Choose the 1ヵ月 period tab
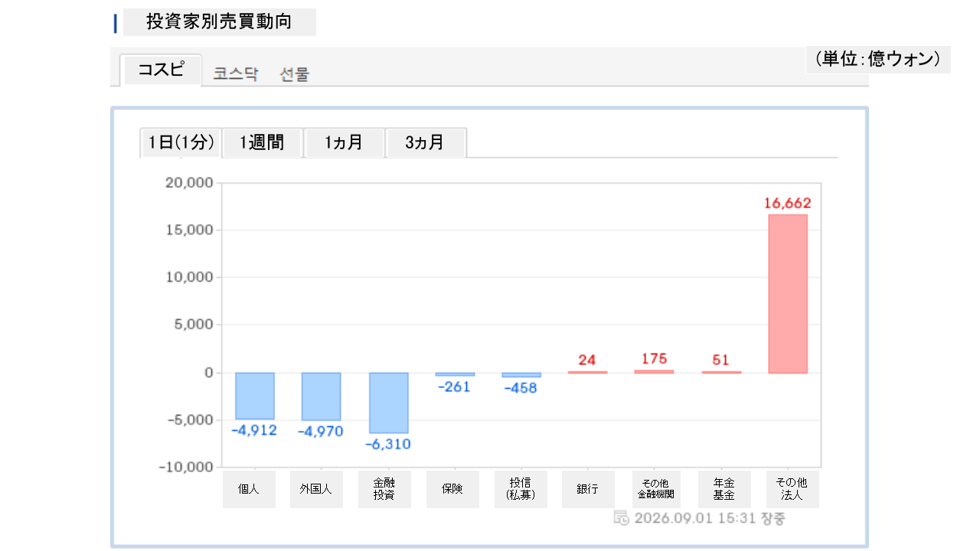Screen dimensions: 980x551 click(344, 142)
